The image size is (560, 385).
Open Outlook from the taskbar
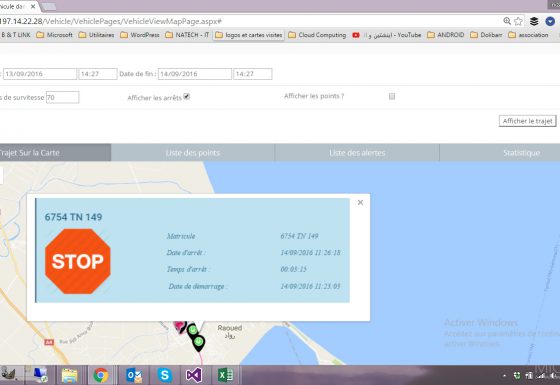click(134, 375)
